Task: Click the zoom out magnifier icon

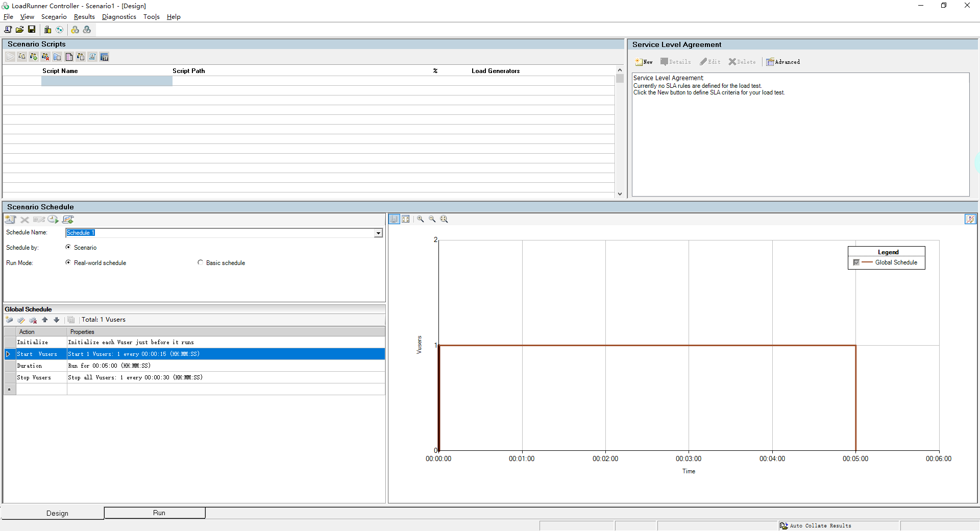Action: pyautogui.click(x=432, y=219)
